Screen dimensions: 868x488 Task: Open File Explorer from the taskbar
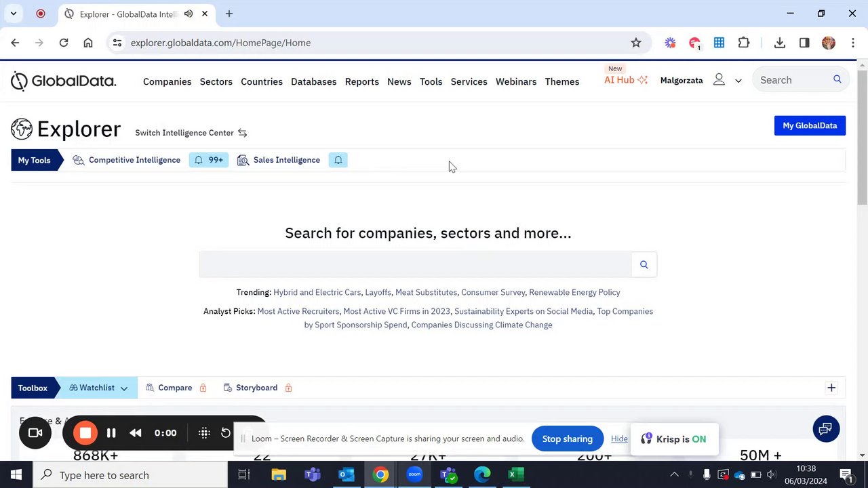tap(279, 474)
